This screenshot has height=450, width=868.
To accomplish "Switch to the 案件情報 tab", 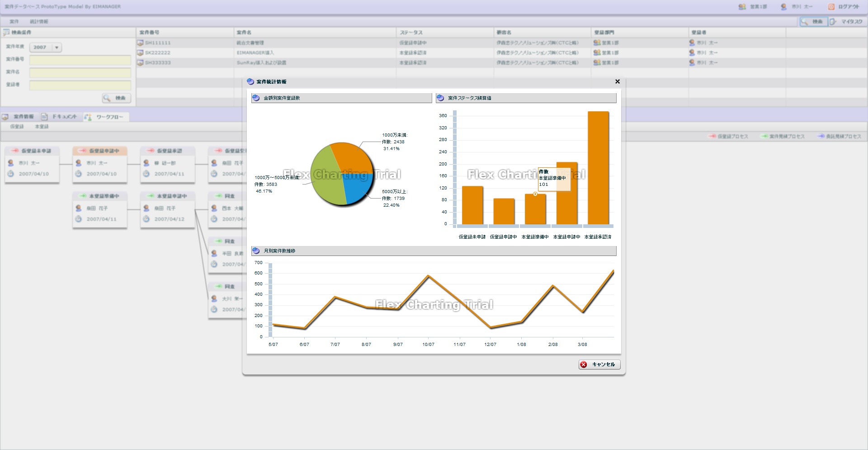I will 18,117.
